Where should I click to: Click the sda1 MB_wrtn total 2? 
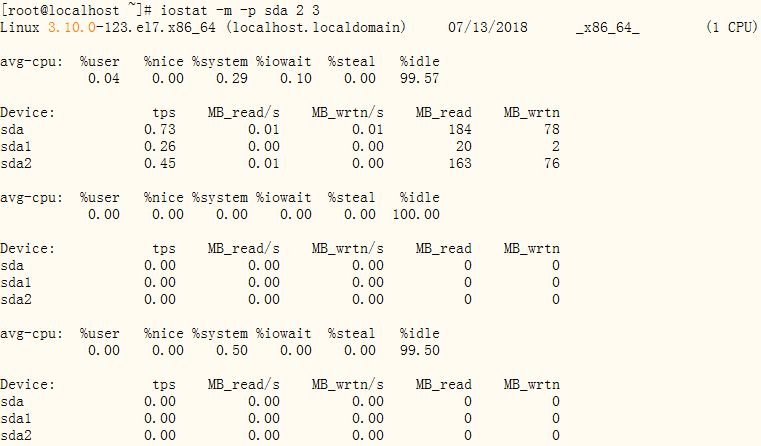click(x=556, y=147)
